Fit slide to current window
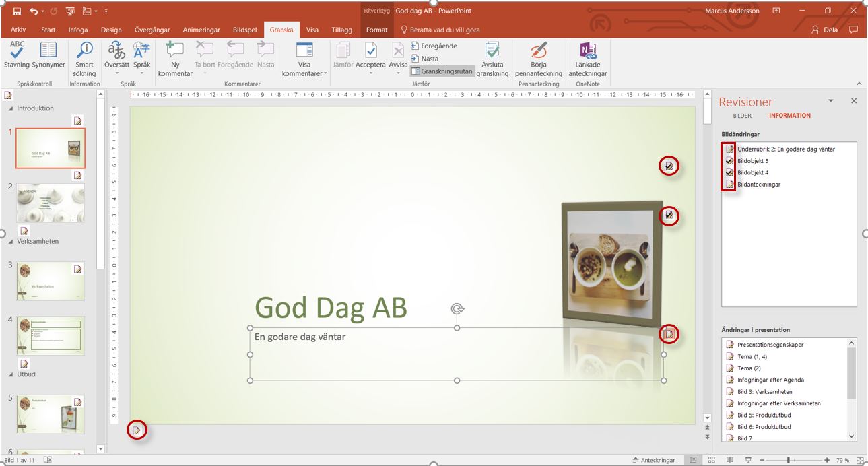Image resolution: width=868 pixels, height=466 pixels. (861, 460)
